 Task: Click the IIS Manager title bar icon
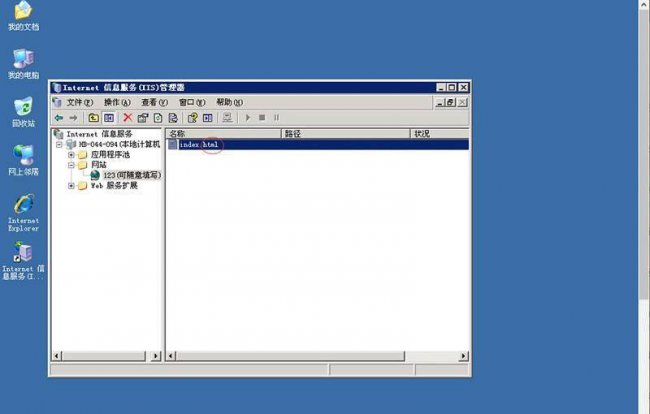coord(57,87)
